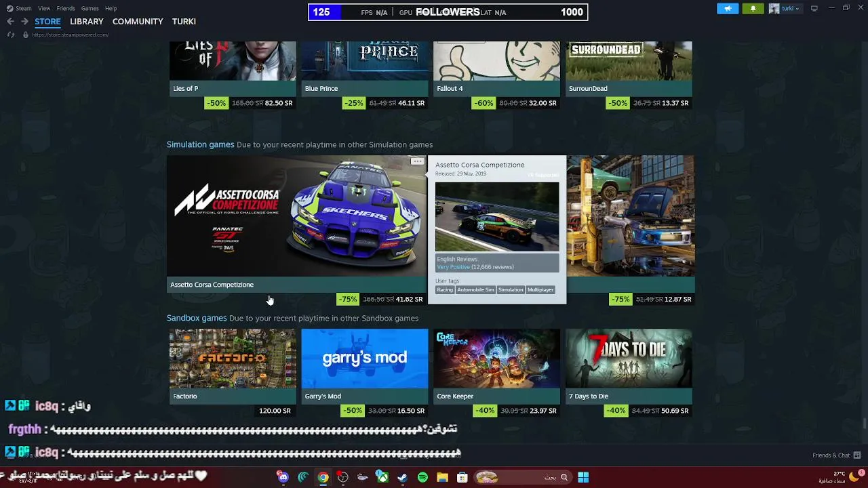Image resolution: width=868 pixels, height=488 pixels.
Task: Open the SurrounDead game card
Action: pyautogui.click(x=629, y=68)
